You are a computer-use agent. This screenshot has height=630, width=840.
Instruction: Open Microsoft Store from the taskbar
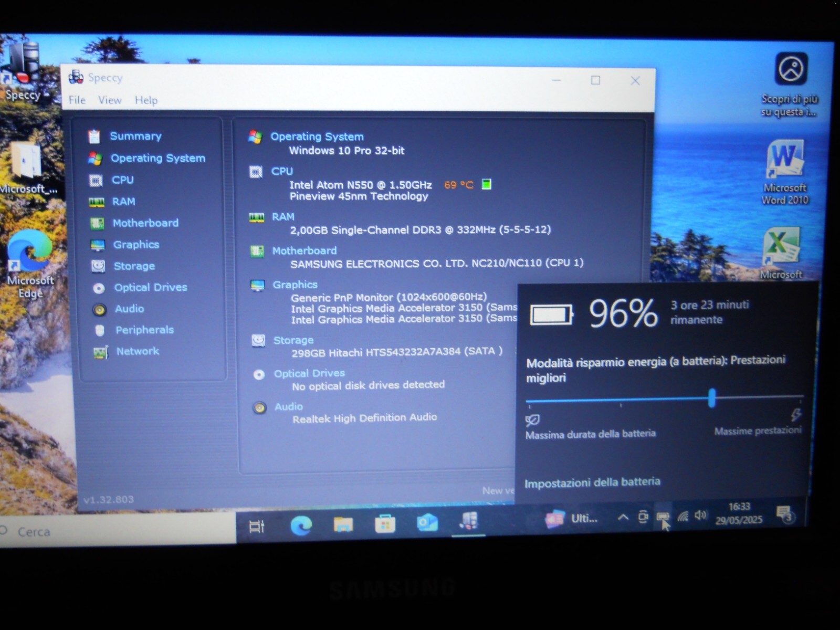pos(385,524)
